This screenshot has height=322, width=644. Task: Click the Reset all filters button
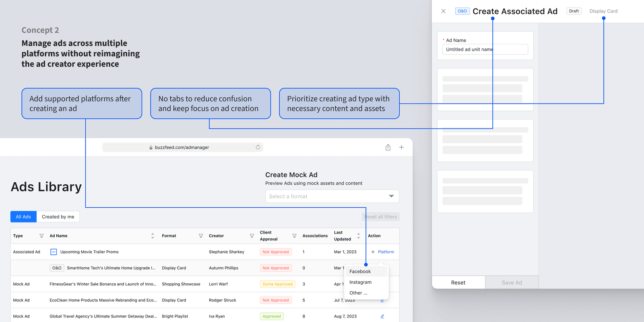380,217
